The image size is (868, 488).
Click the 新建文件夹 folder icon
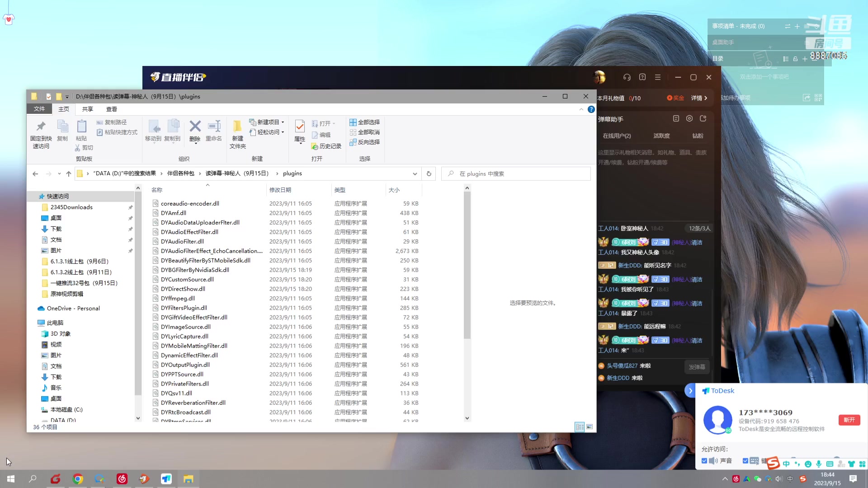coord(237,126)
